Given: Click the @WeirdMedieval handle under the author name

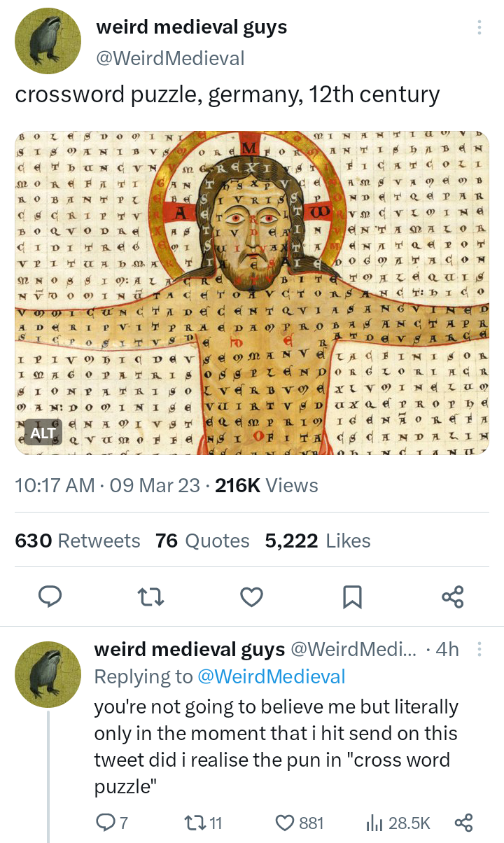Looking at the screenshot, I should pos(170,57).
